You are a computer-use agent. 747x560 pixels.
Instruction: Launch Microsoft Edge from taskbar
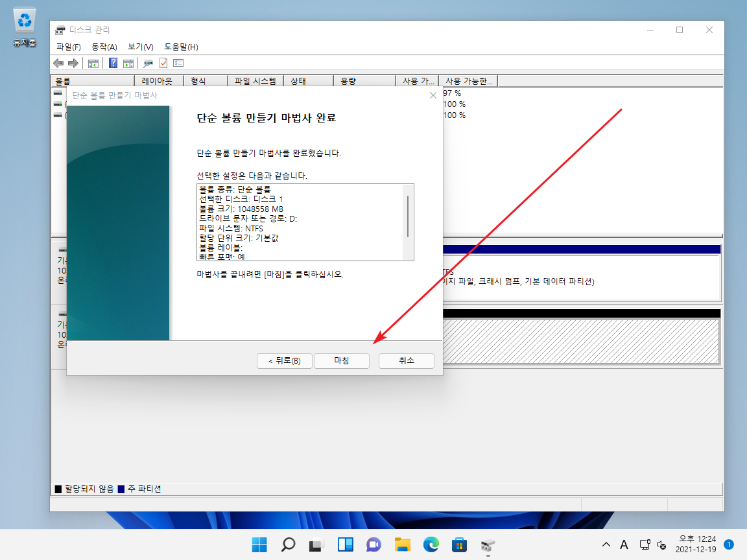point(431,544)
